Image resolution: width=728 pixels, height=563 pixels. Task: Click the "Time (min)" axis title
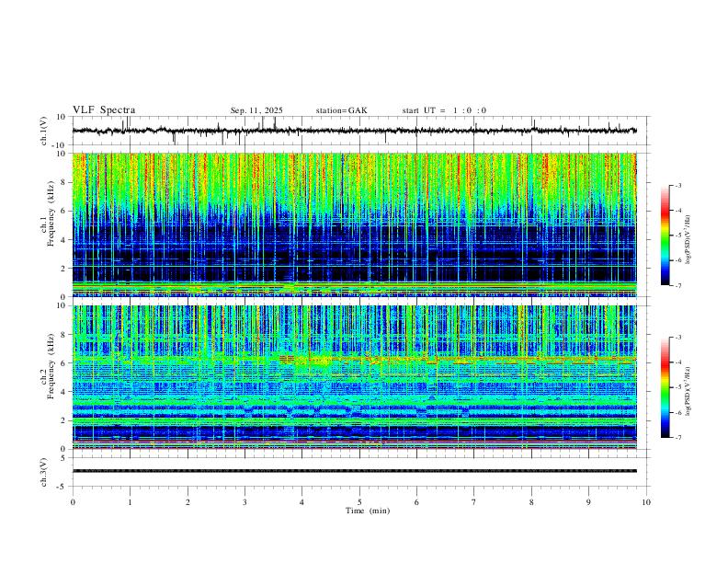point(368,511)
